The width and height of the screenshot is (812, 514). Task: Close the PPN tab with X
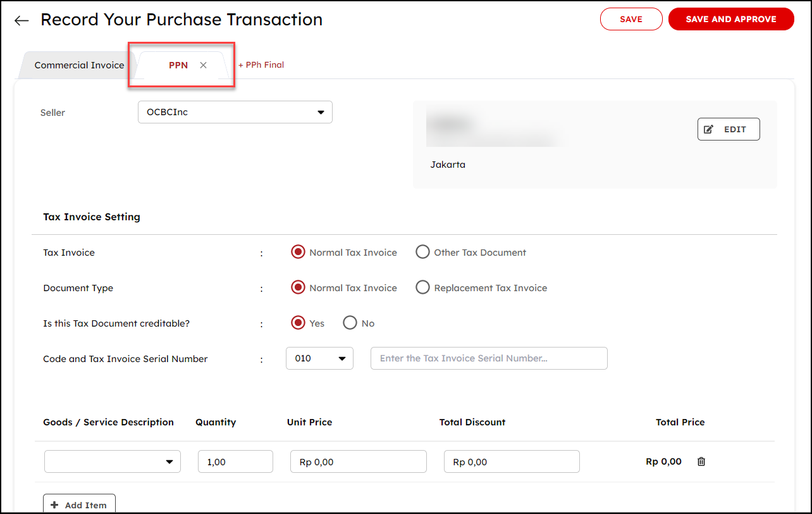[203, 65]
